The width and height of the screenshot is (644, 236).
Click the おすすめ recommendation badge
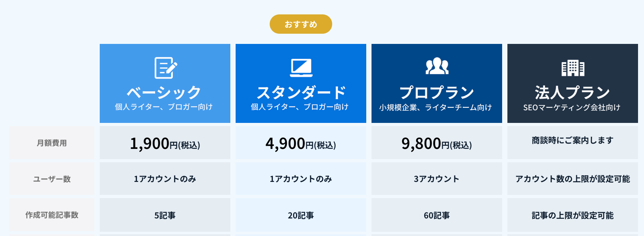tap(301, 24)
